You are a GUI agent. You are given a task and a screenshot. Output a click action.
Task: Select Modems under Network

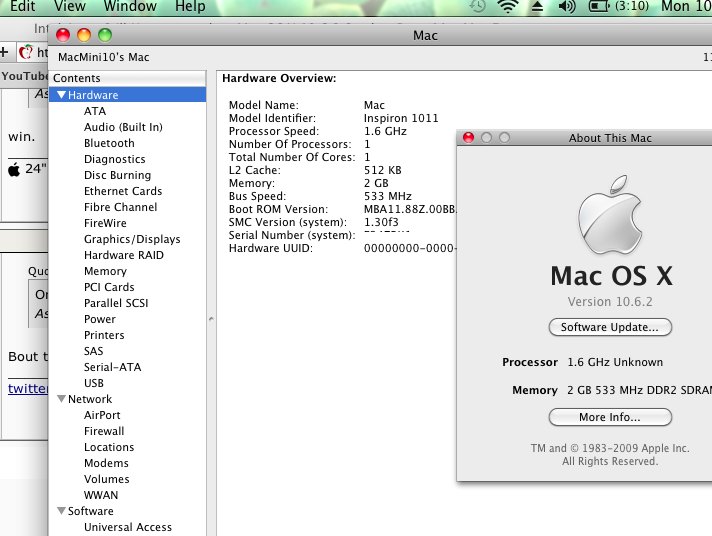106,463
